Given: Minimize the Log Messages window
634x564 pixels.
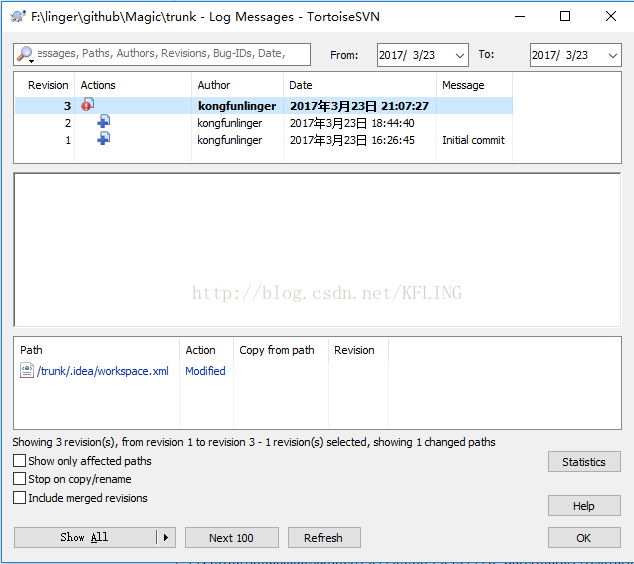Looking at the screenshot, I should pyautogui.click(x=520, y=16).
